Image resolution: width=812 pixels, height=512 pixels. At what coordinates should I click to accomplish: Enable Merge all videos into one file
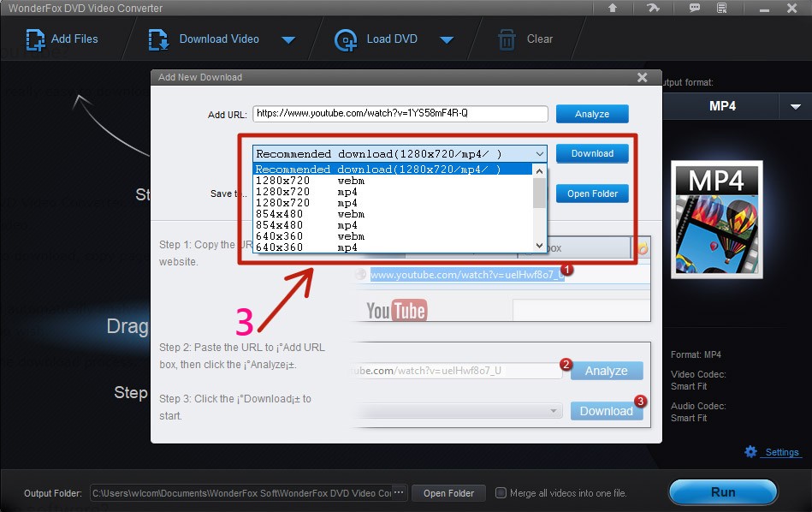click(501, 492)
